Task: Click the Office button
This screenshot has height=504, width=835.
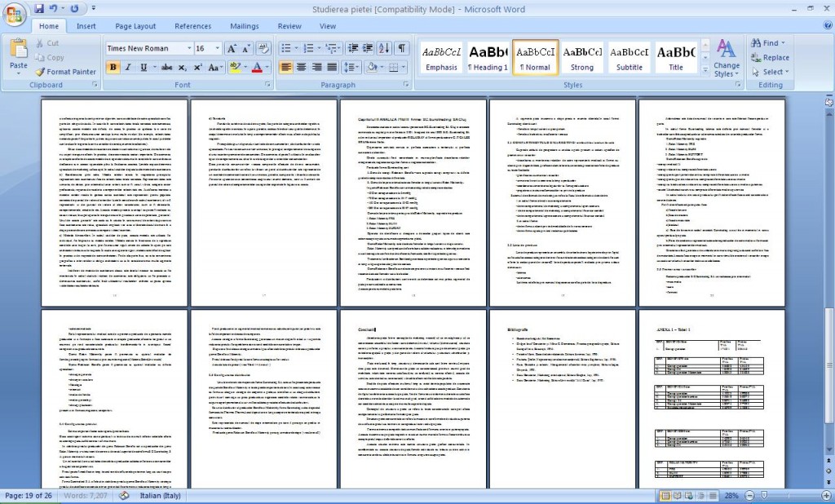Action: [x=15, y=15]
